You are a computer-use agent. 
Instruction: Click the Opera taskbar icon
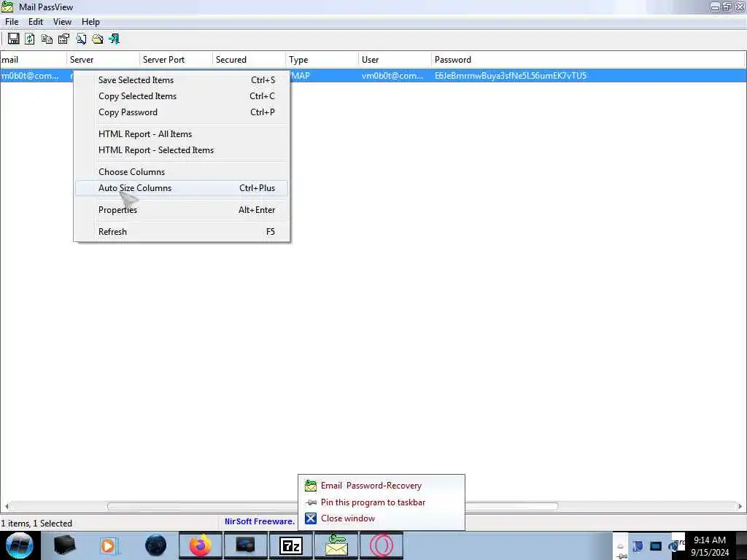click(381, 545)
